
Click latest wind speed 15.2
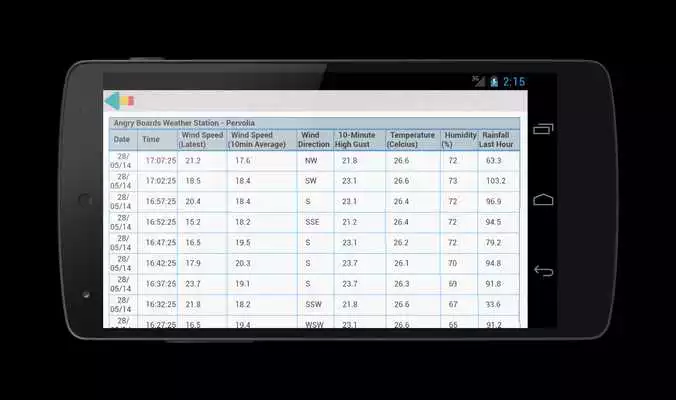pos(193,222)
